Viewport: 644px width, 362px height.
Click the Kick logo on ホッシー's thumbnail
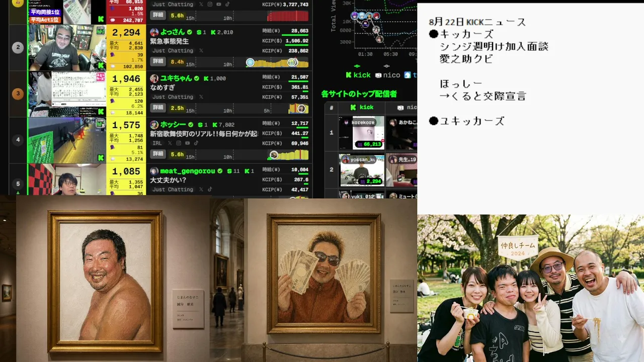101,158
